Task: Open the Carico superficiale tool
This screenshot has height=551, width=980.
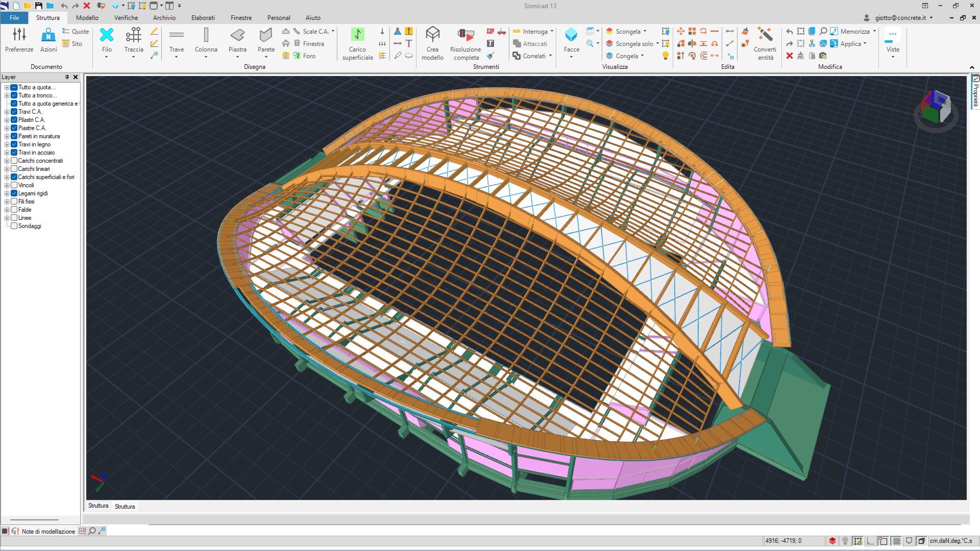Action: coord(357,35)
